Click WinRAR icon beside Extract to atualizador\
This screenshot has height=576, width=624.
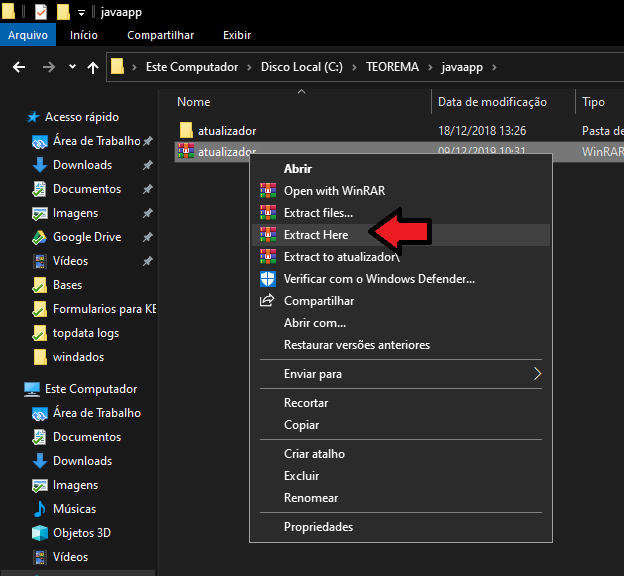(268, 256)
